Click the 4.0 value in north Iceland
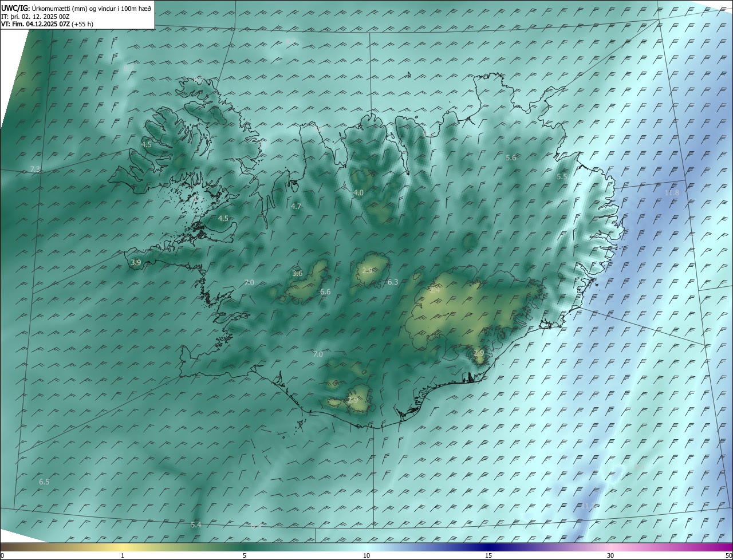 point(358,193)
